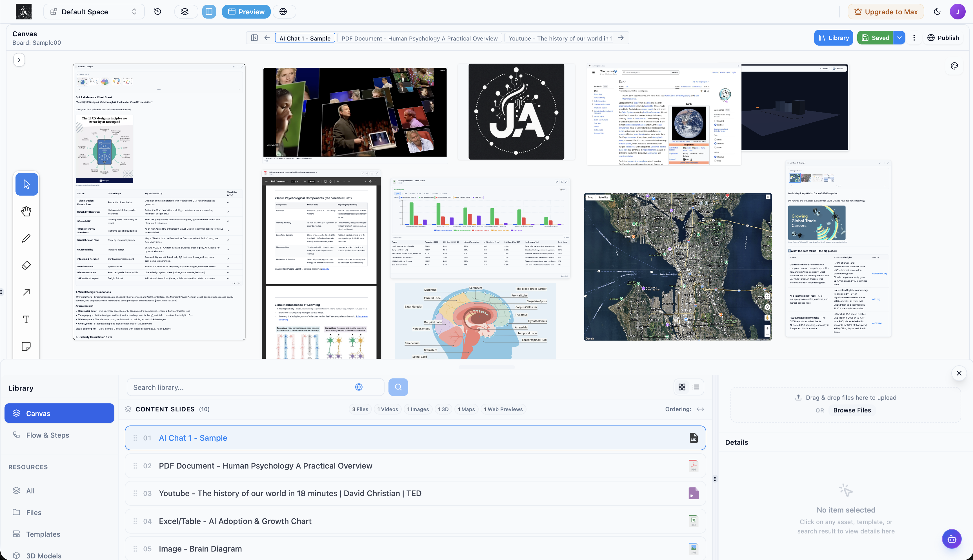
Task: Select the hand pan tool
Action: (26, 211)
